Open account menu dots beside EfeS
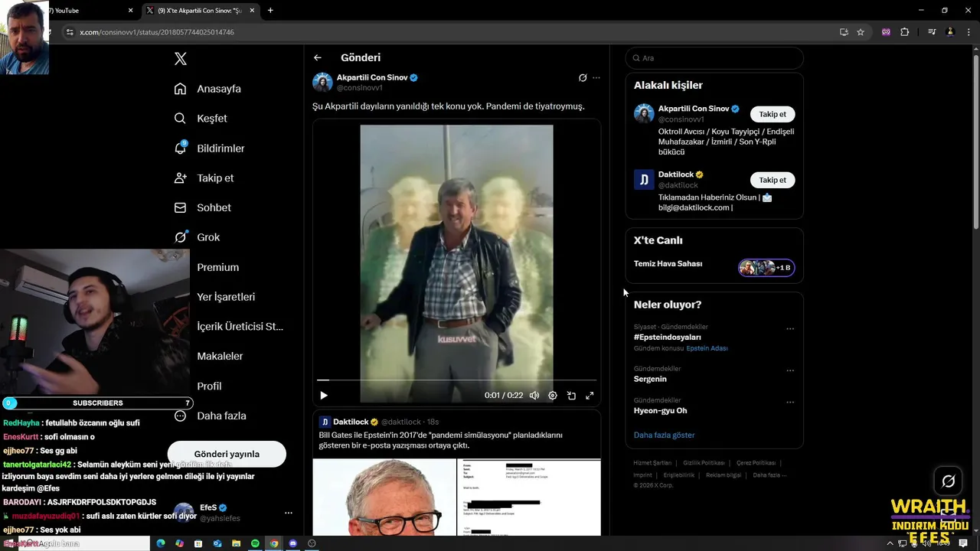This screenshot has width=980, height=551. pos(289,513)
